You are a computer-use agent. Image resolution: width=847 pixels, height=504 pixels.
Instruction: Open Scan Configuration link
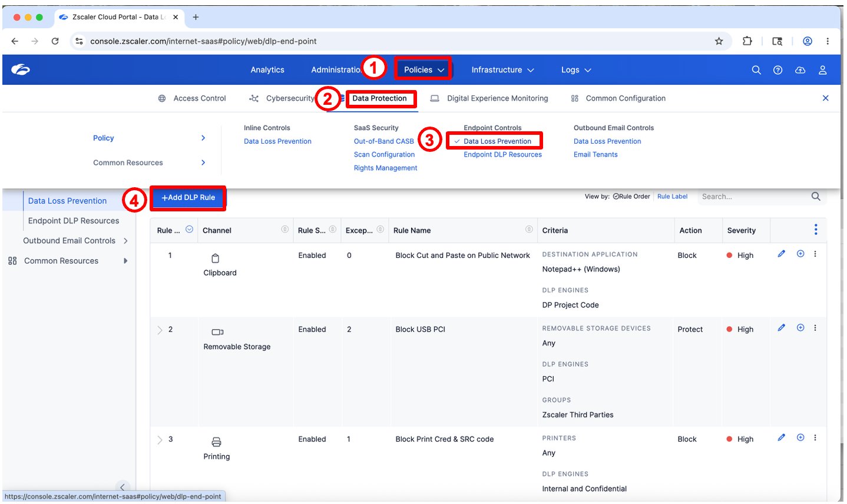click(384, 155)
